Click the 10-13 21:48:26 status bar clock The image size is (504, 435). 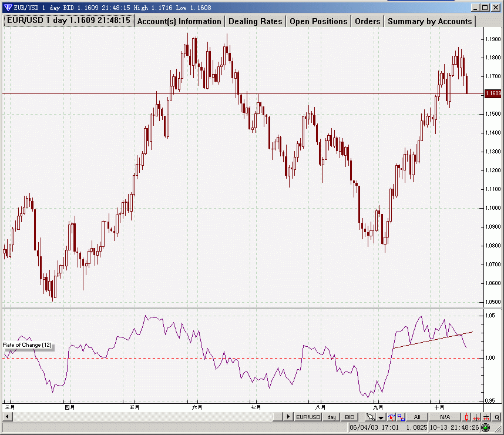tap(454, 427)
